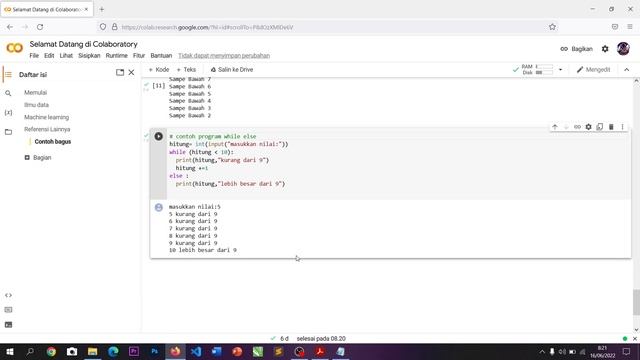This screenshot has height=360, width=640.
Task: Open Sisipkan menu
Action: [x=89, y=56]
